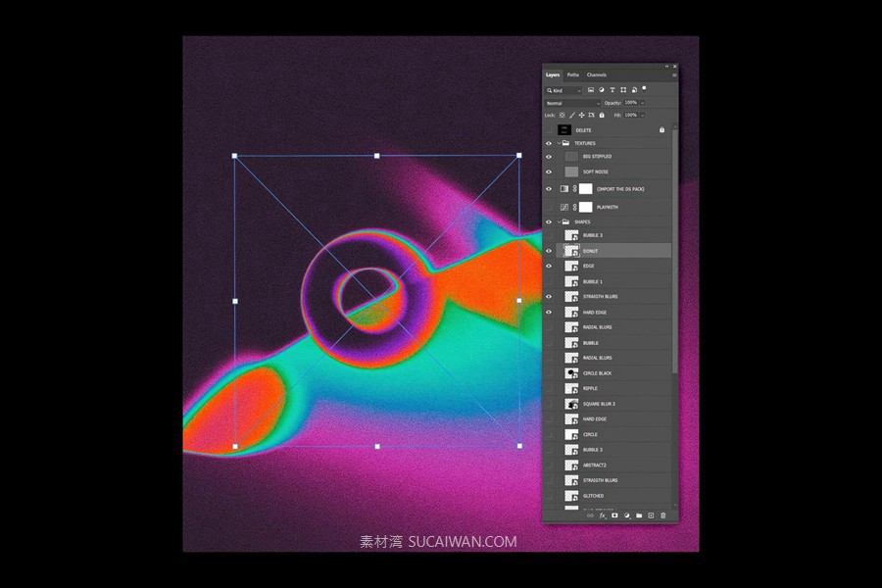Show the BUBBLE 1 layer
Screen dimensions: 882x588
click(x=549, y=281)
